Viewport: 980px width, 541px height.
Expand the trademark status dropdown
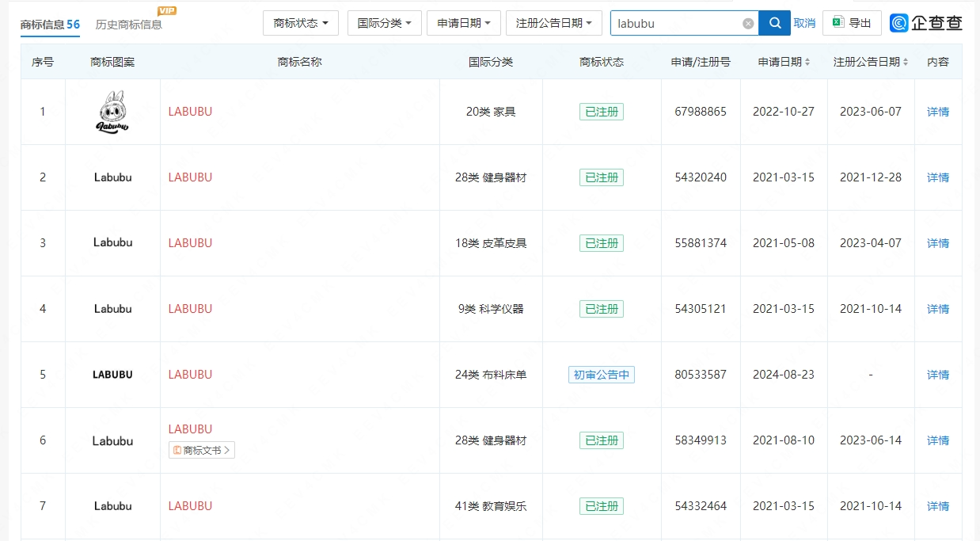(300, 23)
